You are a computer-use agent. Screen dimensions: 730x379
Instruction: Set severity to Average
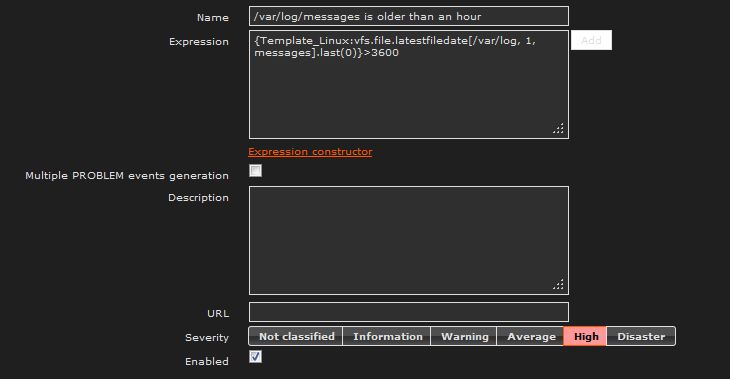(531, 336)
